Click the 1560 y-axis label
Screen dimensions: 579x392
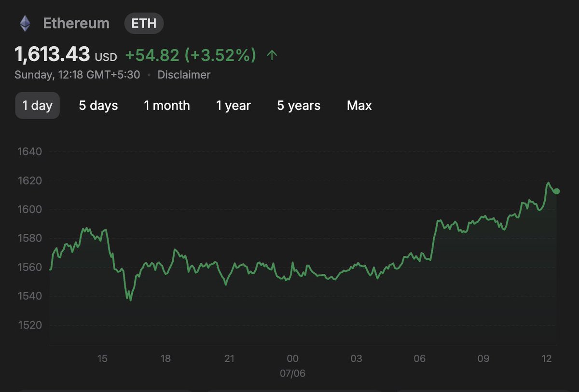tap(30, 267)
